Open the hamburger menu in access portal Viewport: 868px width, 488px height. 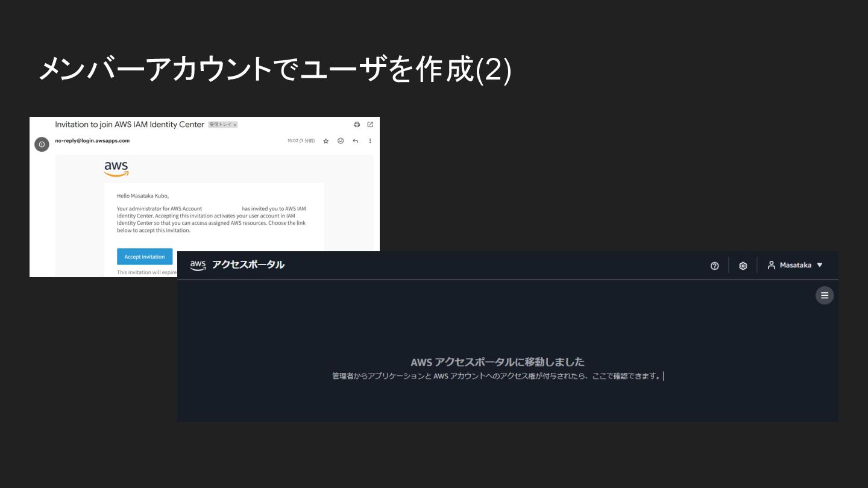tap(825, 295)
